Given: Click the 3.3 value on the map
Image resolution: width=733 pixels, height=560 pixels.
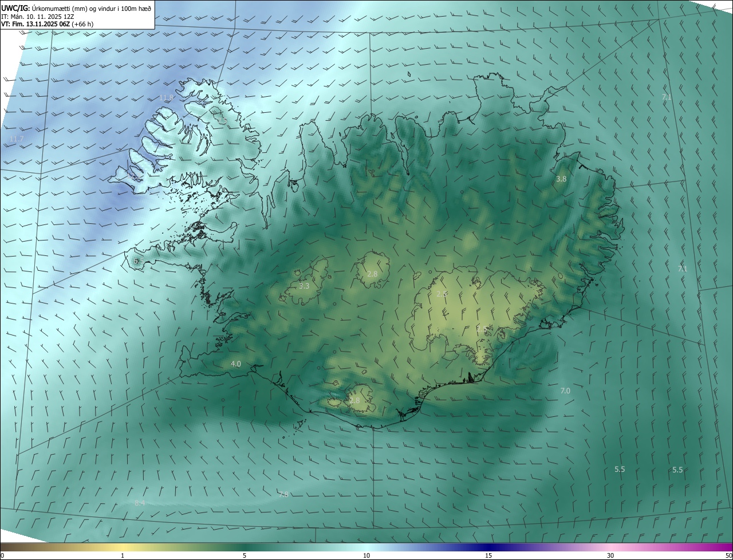Looking at the screenshot, I should (304, 286).
